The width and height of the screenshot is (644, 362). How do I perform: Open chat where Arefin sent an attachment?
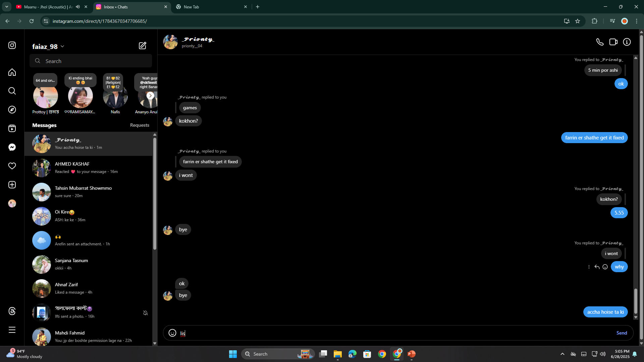click(89, 240)
